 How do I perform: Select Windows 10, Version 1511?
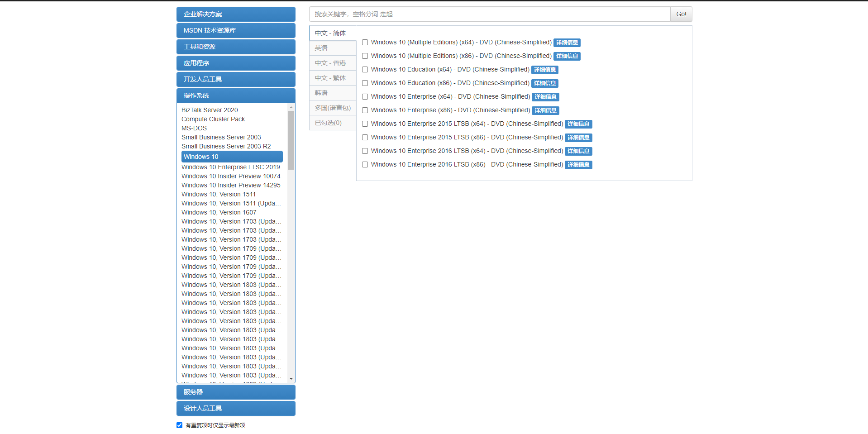click(x=219, y=194)
